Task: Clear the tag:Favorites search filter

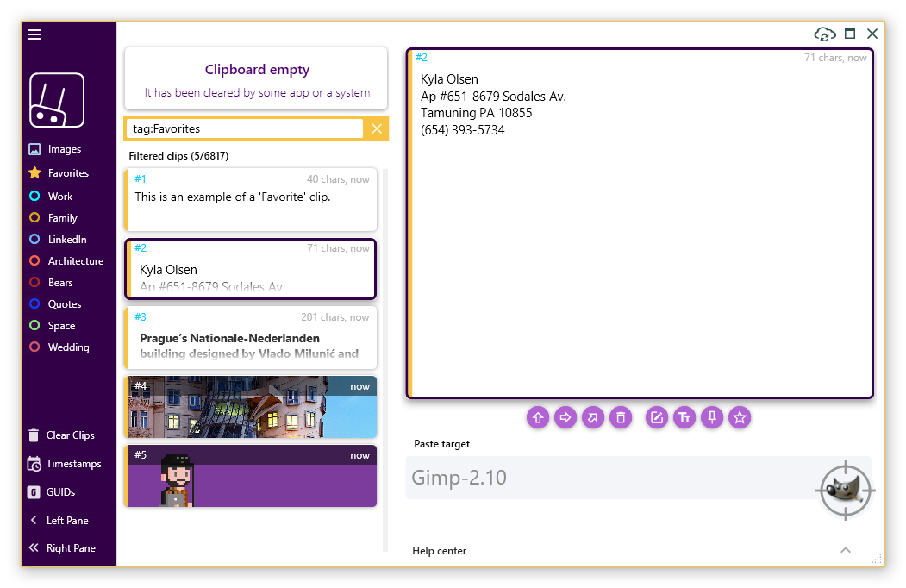Action: pyautogui.click(x=377, y=128)
